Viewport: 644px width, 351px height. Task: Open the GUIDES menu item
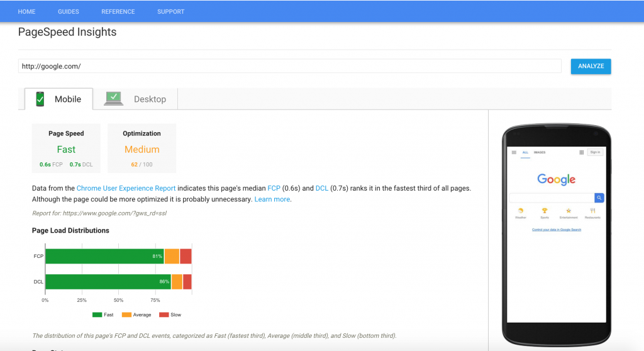click(x=69, y=11)
